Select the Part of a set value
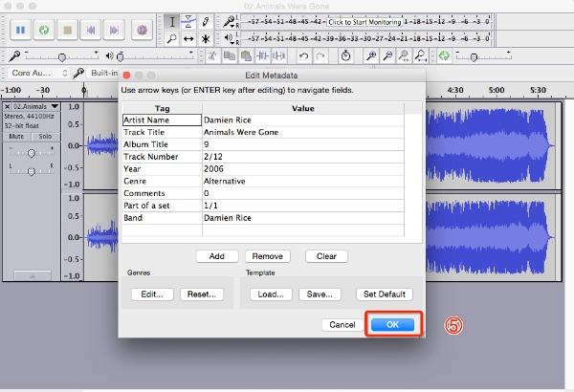This screenshot has width=574, height=392. coord(303,206)
